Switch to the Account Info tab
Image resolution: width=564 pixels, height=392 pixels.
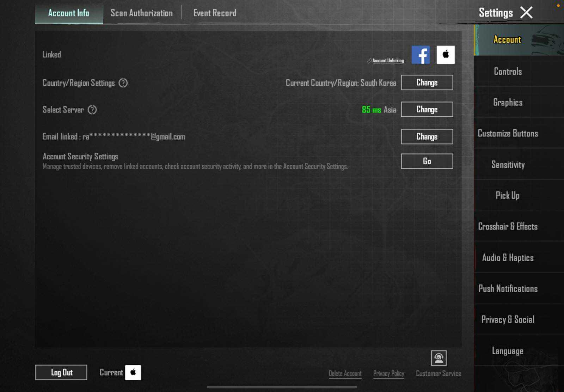(x=69, y=13)
